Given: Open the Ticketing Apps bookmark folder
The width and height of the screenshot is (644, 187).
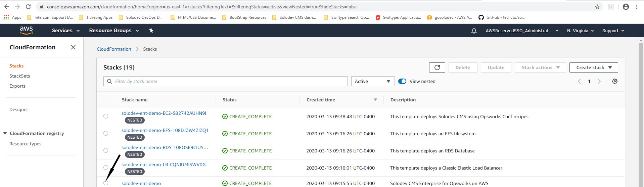Looking at the screenshot, I should 95,17.
